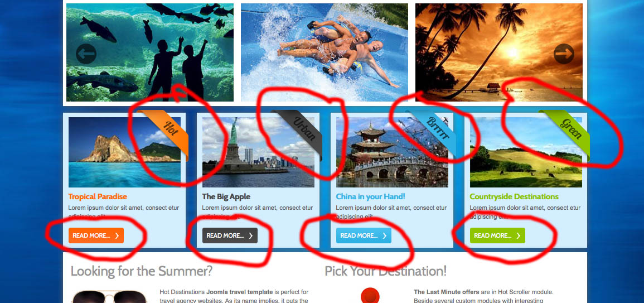Click the orange READ MORE button
The width and height of the screenshot is (644, 303).
click(96, 235)
